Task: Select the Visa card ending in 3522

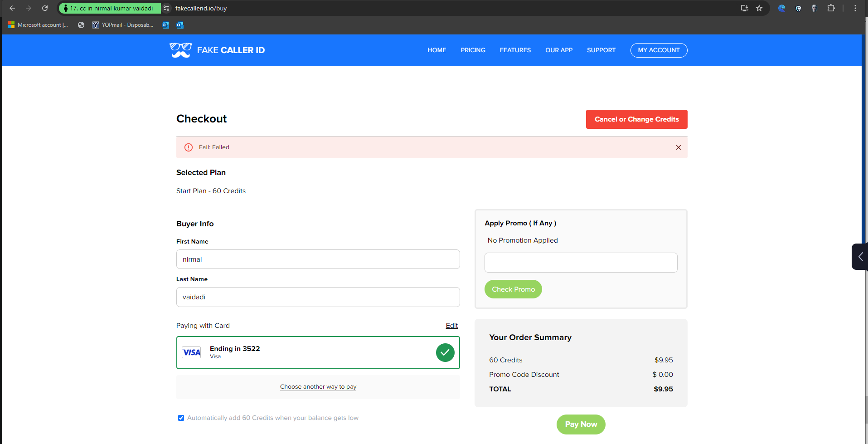Action: coord(318,352)
